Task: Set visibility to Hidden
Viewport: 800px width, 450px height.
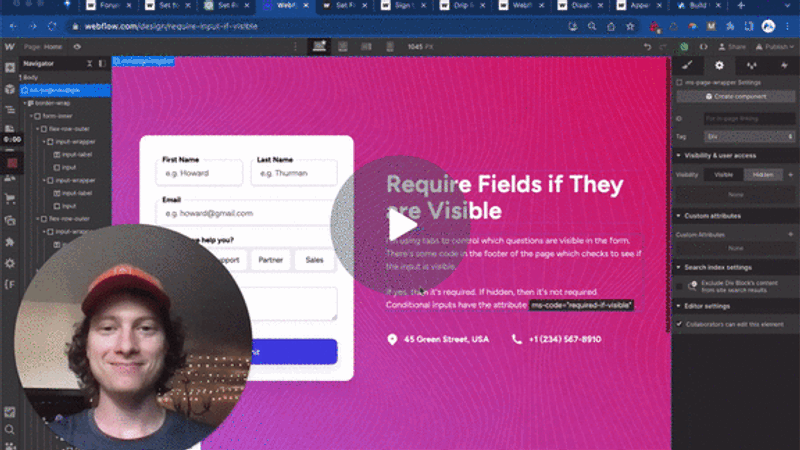Action: pos(763,174)
